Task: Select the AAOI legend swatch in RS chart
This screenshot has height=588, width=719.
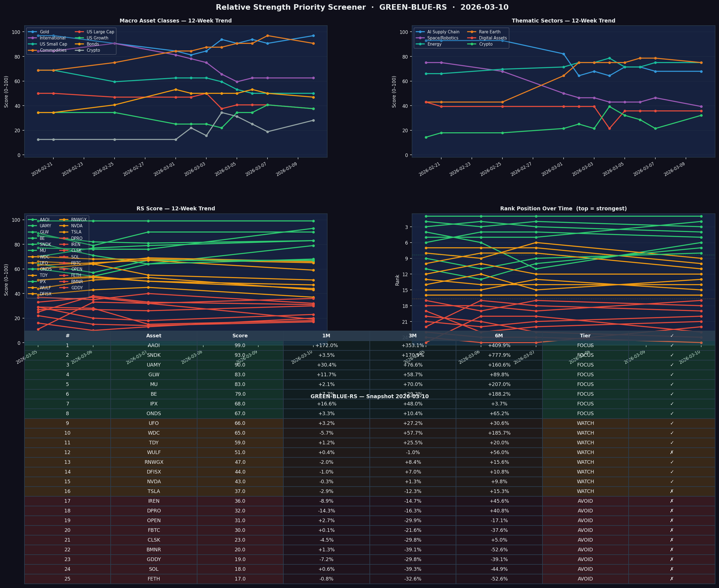Action: (33, 220)
